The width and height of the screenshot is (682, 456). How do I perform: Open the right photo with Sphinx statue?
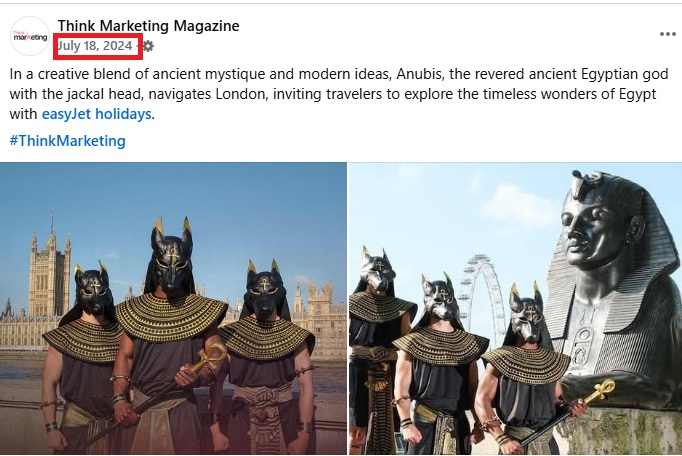515,308
